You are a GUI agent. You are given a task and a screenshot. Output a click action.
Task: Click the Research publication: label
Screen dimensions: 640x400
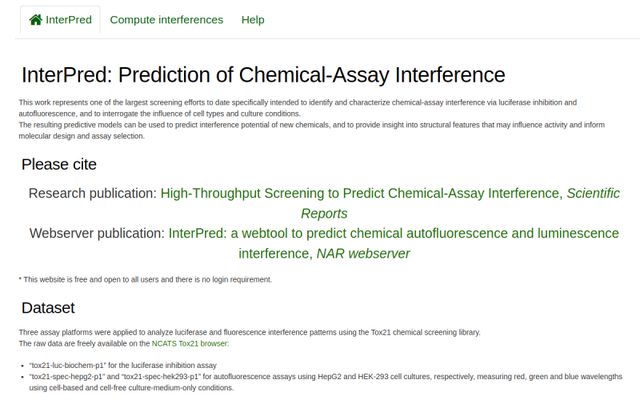[93, 193]
